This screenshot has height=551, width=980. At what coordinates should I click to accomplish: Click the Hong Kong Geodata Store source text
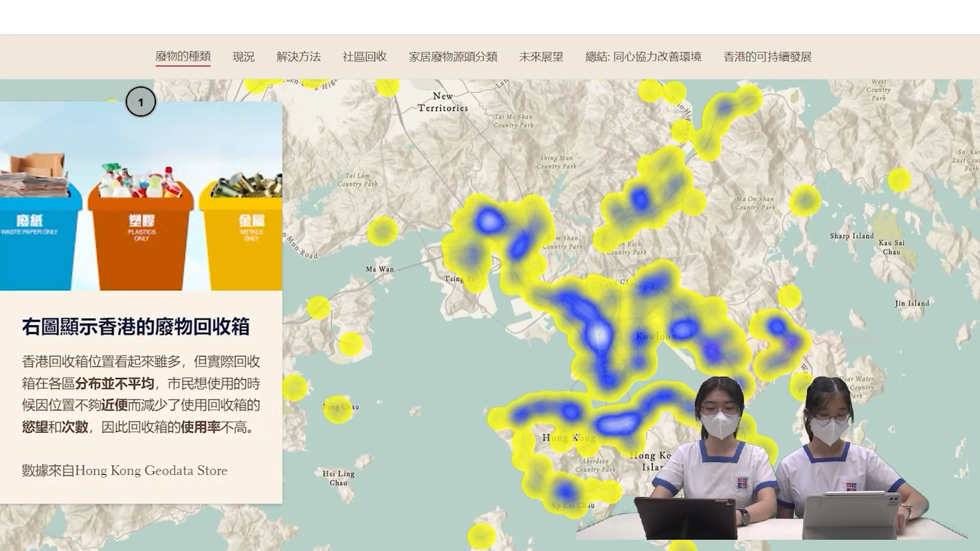[x=151, y=470]
